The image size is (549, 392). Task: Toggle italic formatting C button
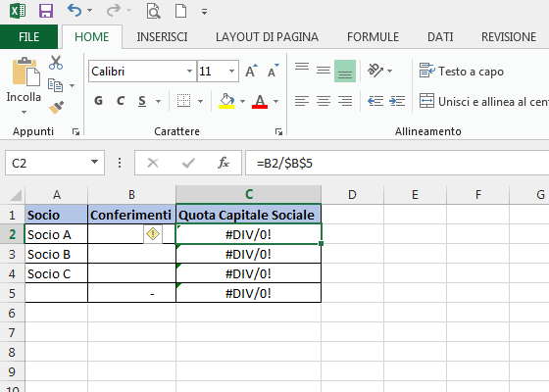pos(121,101)
